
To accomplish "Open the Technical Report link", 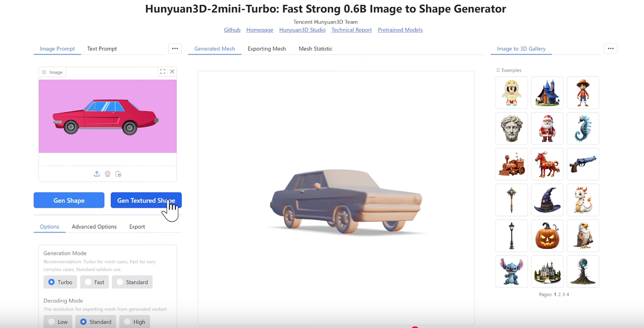I will (x=351, y=30).
